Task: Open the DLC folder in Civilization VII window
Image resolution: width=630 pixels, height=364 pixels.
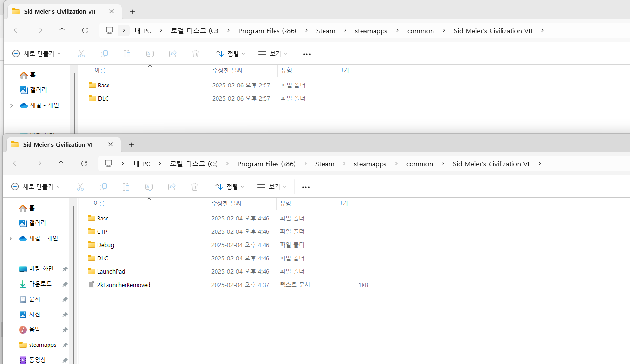Action: click(x=103, y=98)
